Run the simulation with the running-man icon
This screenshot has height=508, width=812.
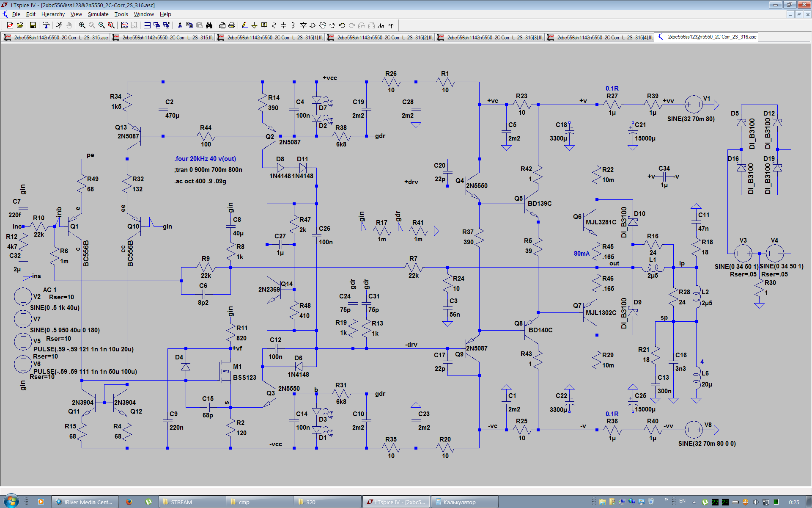[x=59, y=25]
